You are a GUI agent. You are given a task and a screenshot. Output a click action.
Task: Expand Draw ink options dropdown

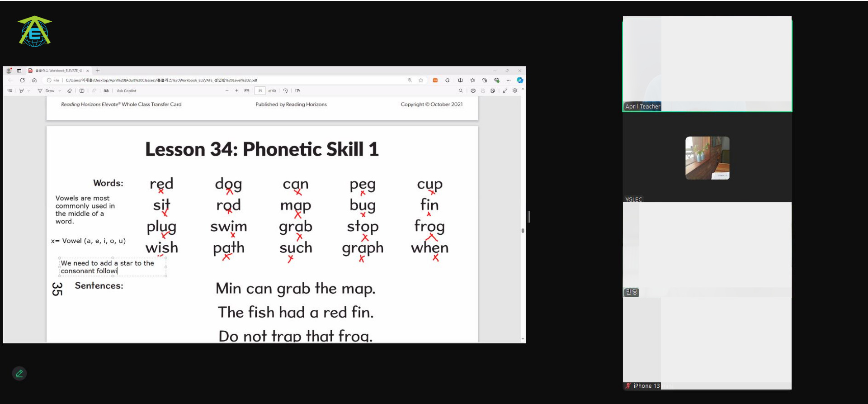[x=60, y=90]
